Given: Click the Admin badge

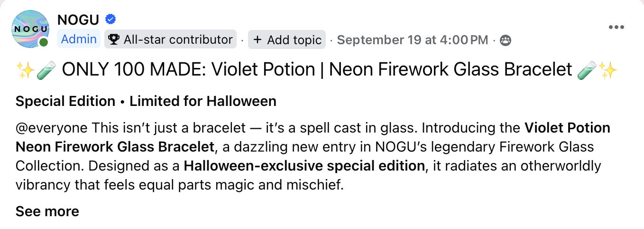Looking at the screenshot, I should click(79, 39).
